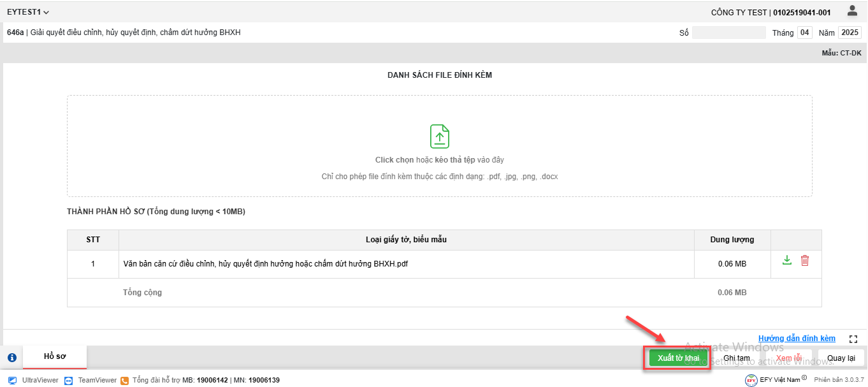Click the green upload file icon
The width and height of the screenshot is (868, 387).
440,136
